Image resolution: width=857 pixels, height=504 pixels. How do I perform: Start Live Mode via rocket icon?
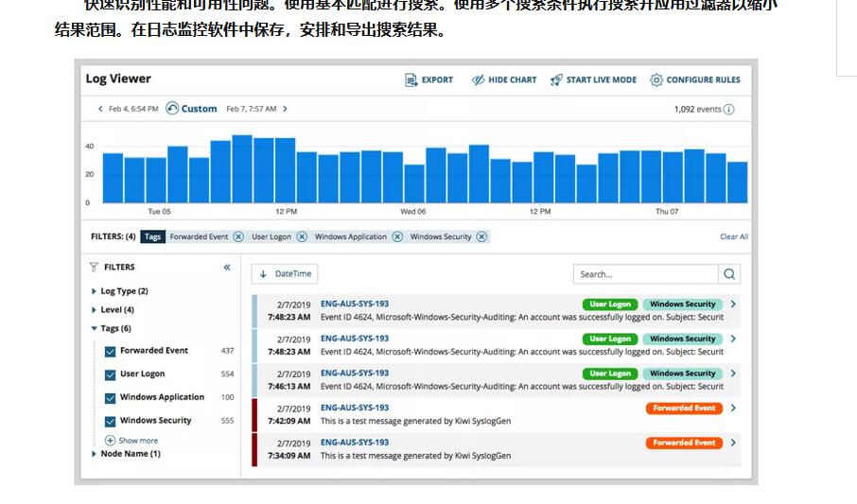tap(556, 80)
